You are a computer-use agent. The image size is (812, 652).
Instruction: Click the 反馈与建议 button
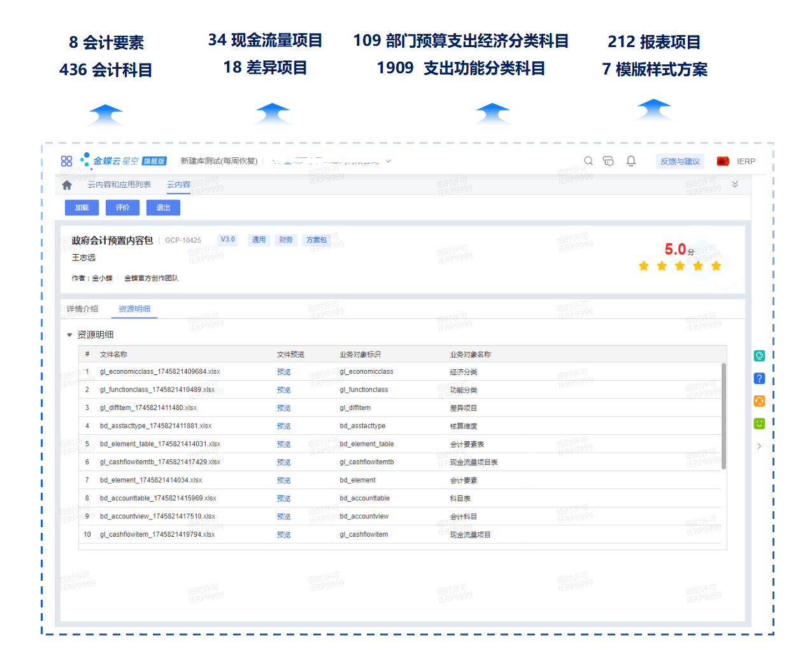tap(680, 161)
